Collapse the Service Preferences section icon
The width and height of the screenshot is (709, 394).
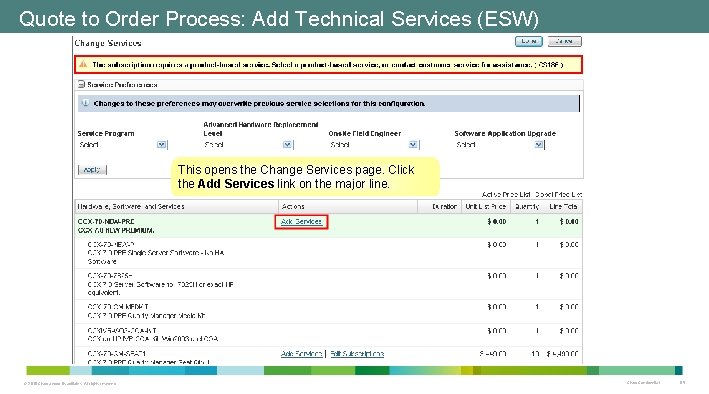[81, 85]
